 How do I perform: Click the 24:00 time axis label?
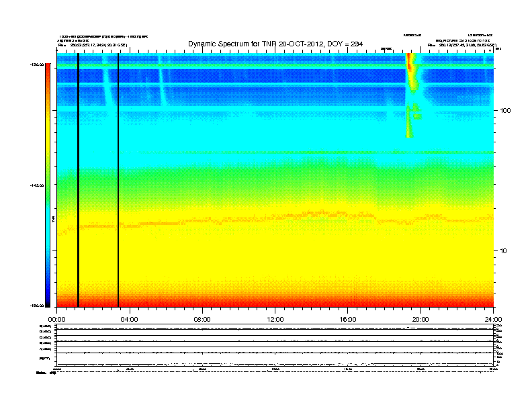pos(493,320)
